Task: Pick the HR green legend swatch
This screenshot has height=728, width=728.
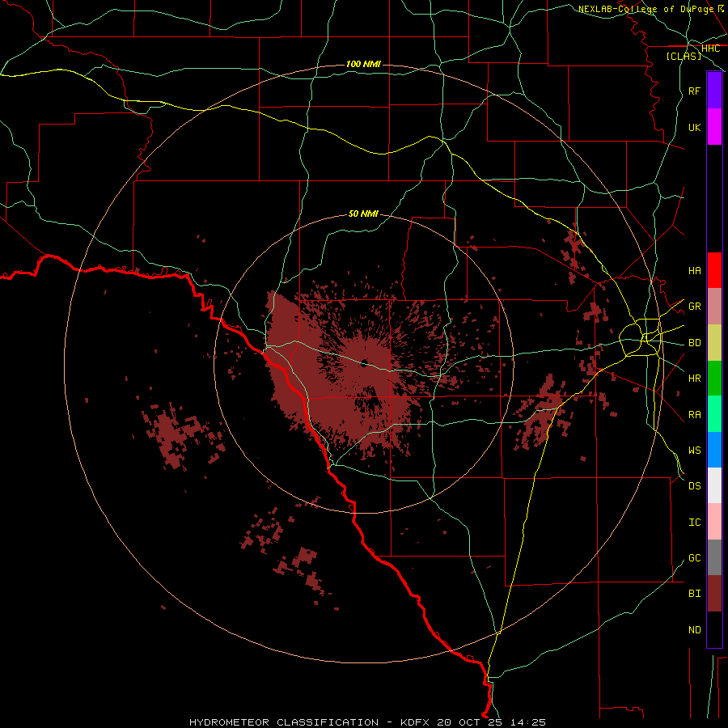Action: 714,379
